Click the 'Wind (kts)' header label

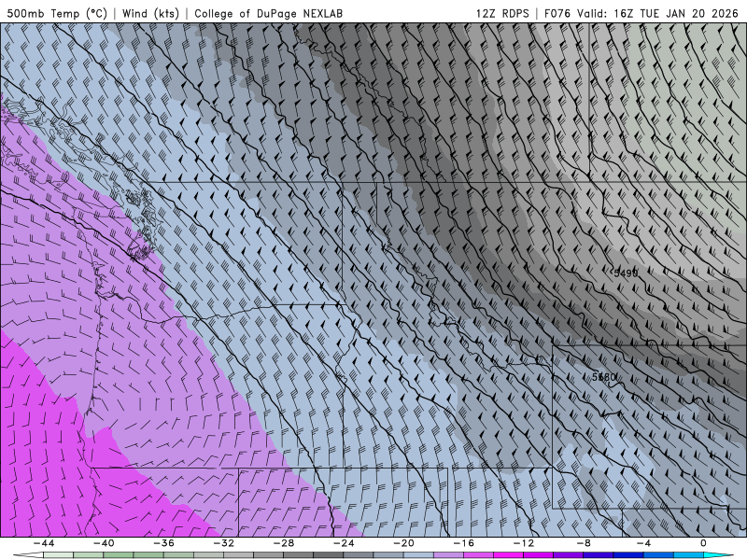150,13
